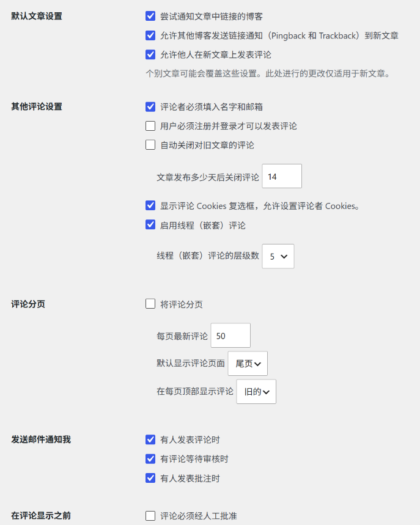420x525 pixels.
Task: Open the 默认显示评论页面 dropdown showing 尾页
Action: [248, 363]
